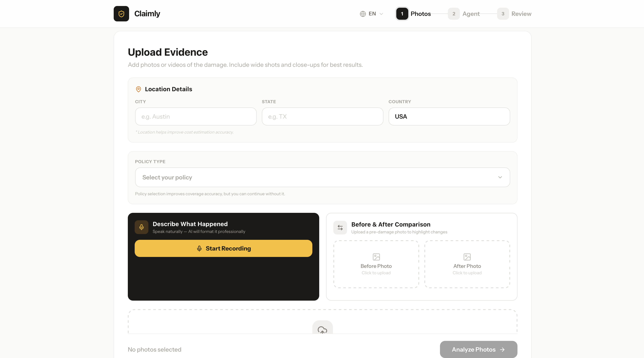The image size is (644, 358).
Task: Click the State input field
Action: pyautogui.click(x=322, y=116)
